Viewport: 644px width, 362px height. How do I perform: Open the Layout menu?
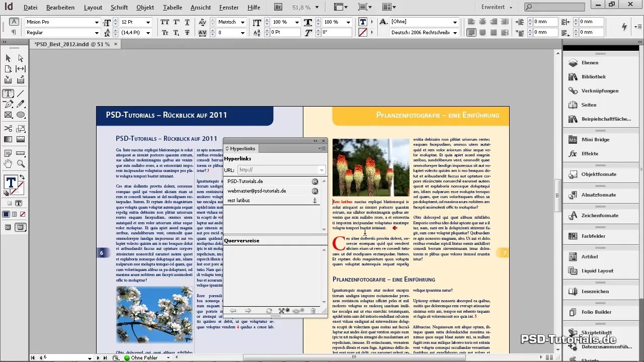coord(93,8)
